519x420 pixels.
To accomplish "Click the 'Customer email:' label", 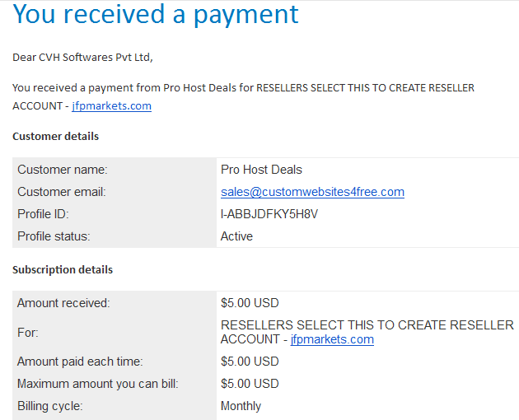I will coord(61,192).
